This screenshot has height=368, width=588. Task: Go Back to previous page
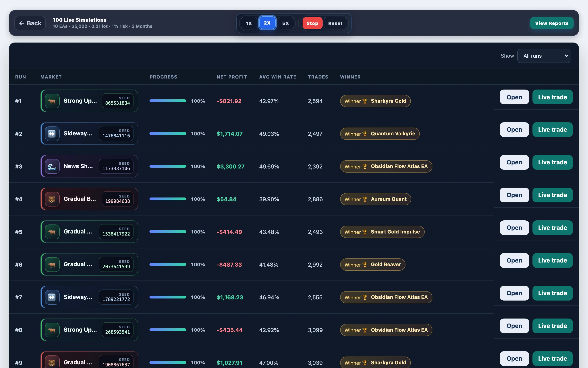[x=30, y=23]
